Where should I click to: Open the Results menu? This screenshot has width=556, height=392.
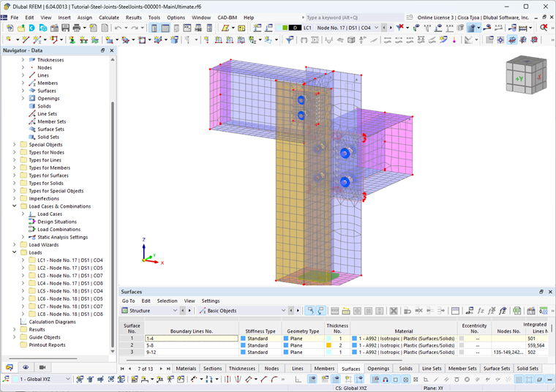[134, 18]
